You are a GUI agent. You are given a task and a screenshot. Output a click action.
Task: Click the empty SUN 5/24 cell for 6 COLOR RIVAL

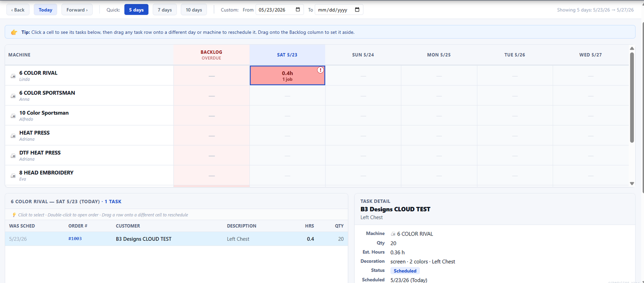[x=363, y=75]
